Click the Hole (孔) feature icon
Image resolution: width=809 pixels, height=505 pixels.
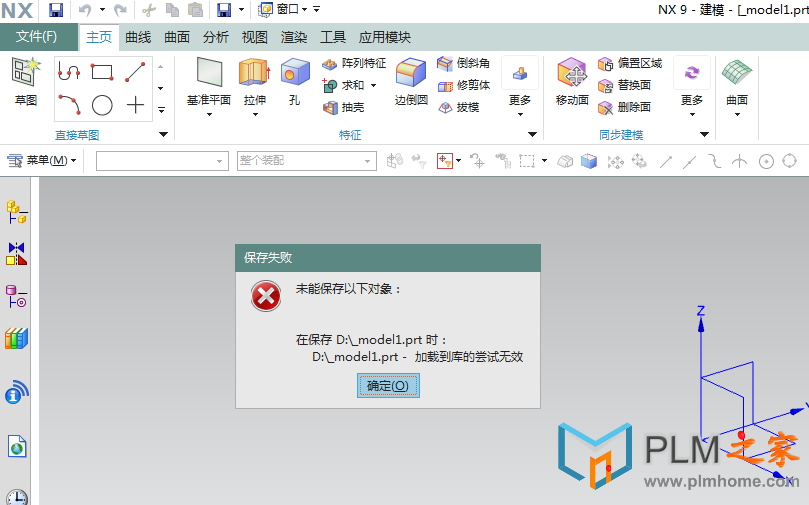pos(295,72)
